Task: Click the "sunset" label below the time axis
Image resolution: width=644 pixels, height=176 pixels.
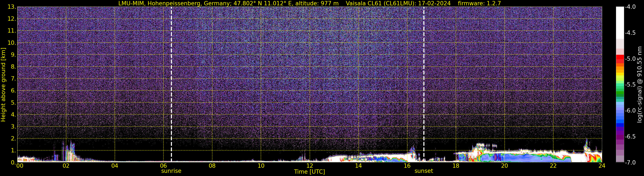Action: click(424, 171)
